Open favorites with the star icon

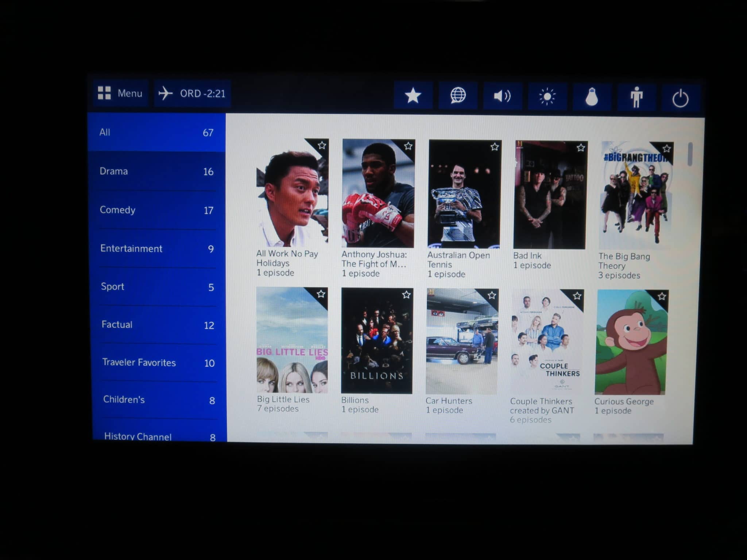point(413,96)
